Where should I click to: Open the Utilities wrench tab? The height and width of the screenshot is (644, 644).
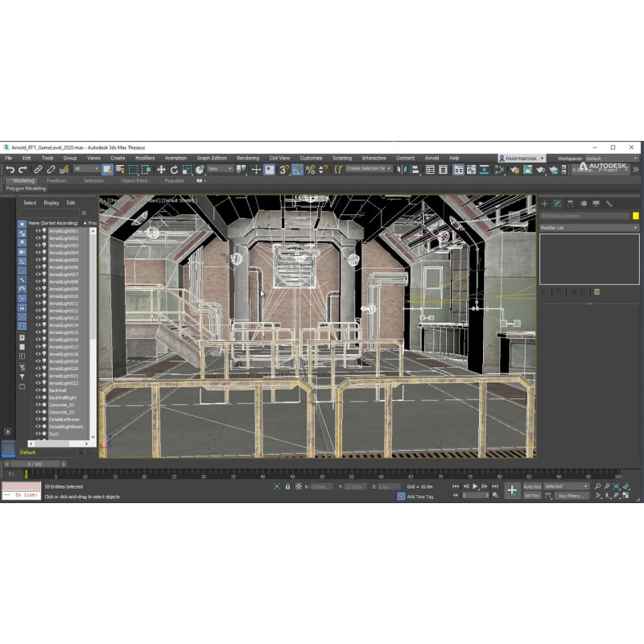[x=609, y=204]
